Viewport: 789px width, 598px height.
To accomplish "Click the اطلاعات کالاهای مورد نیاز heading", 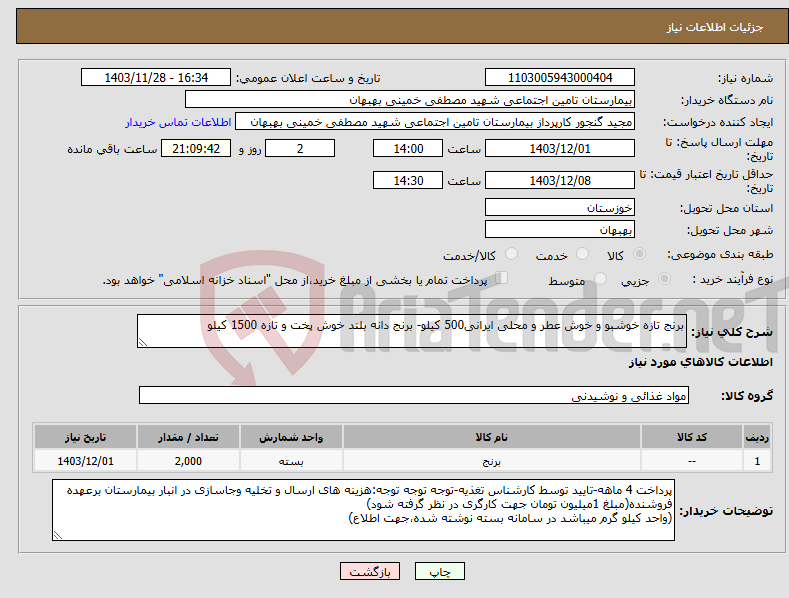I will tap(700, 362).
